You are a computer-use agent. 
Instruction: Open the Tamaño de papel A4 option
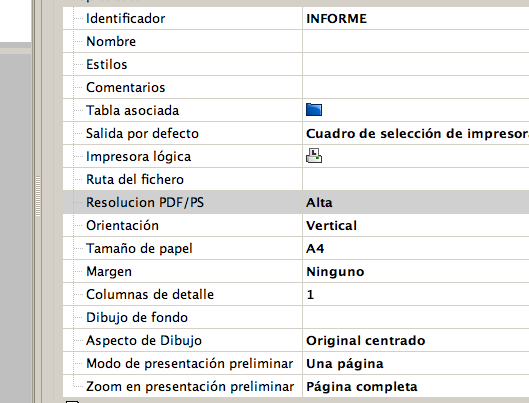416,249
